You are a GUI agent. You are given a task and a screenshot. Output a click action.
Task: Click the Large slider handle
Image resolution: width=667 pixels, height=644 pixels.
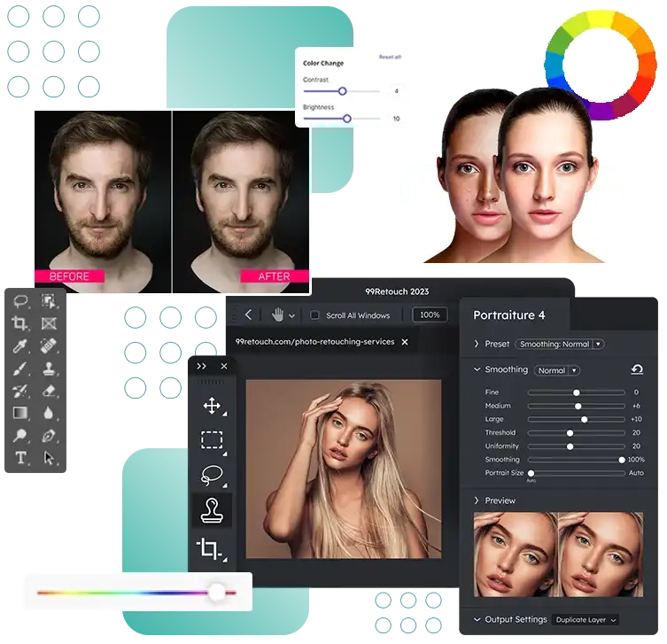tap(585, 420)
